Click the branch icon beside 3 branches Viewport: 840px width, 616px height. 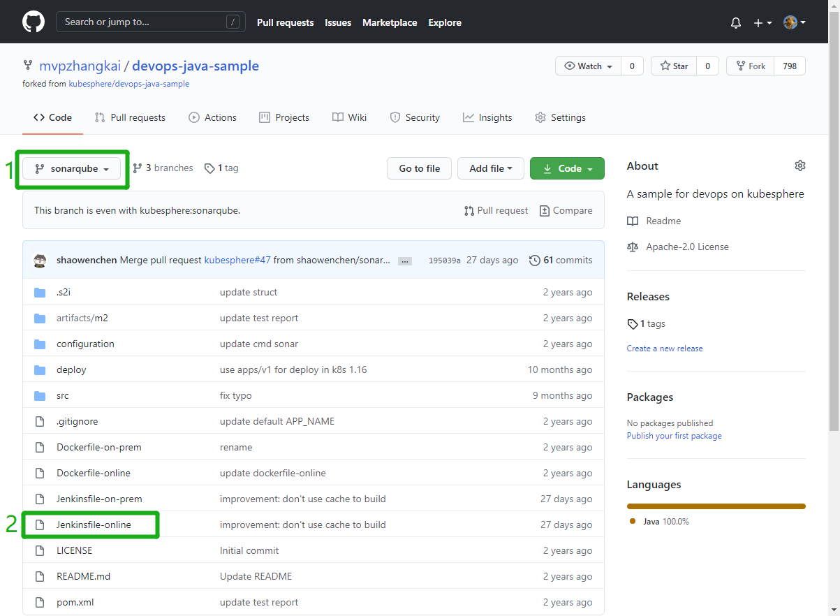click(137, 168)
